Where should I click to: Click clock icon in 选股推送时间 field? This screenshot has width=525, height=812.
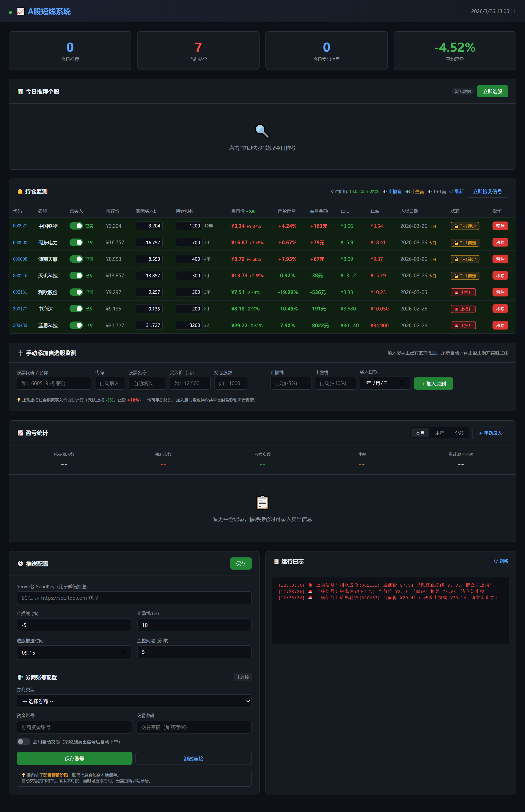point(123,652)
